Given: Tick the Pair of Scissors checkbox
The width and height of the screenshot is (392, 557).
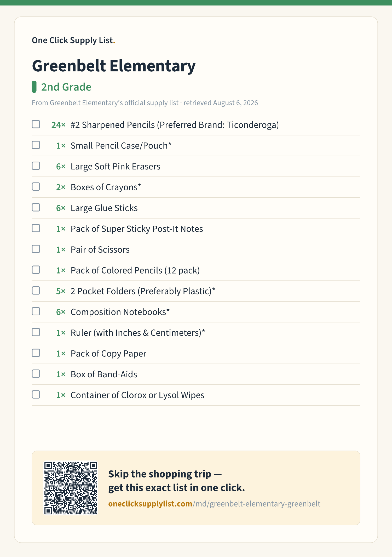Looking at the screenshot, I should pos(36,249).
